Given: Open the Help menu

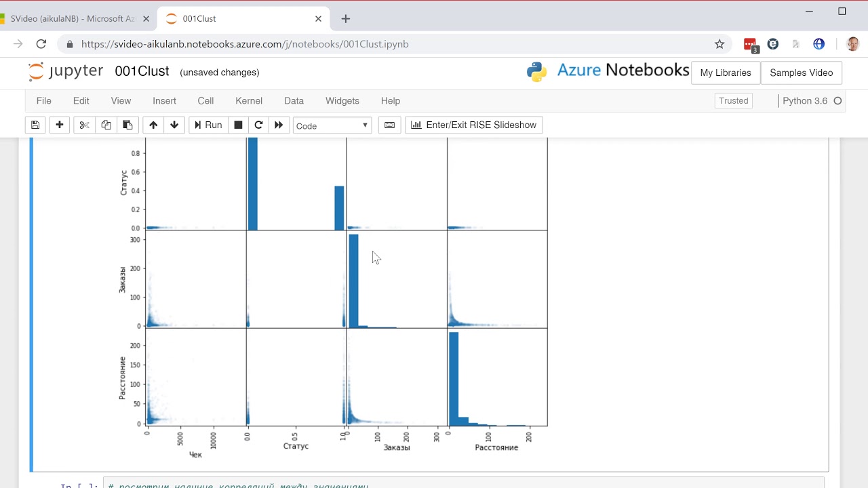Looking at the screenshot, I should coord(391,100).
